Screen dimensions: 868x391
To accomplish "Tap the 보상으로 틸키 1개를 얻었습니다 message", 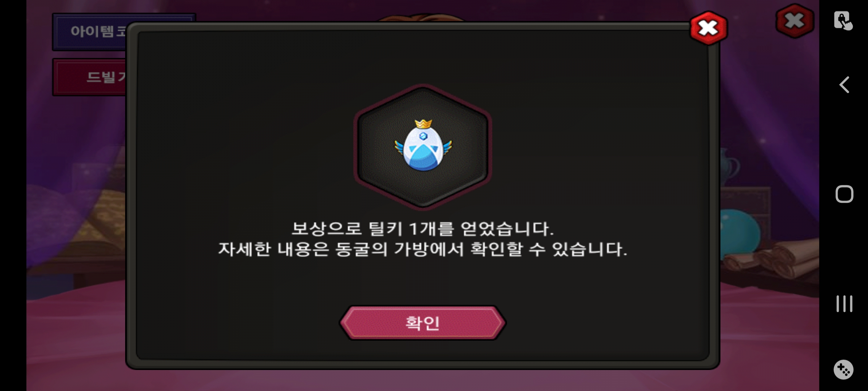I will pos(422,229).
